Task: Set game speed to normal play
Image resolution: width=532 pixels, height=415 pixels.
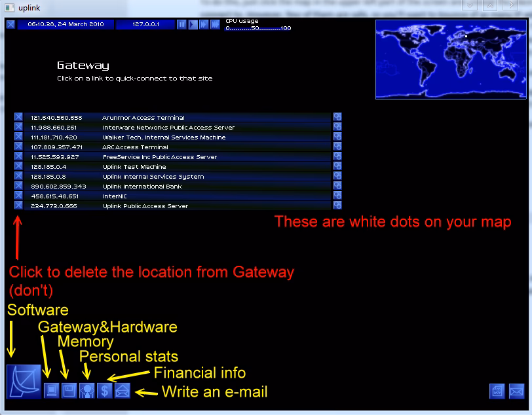Action: pyautogui.click(x=193, y=24)
